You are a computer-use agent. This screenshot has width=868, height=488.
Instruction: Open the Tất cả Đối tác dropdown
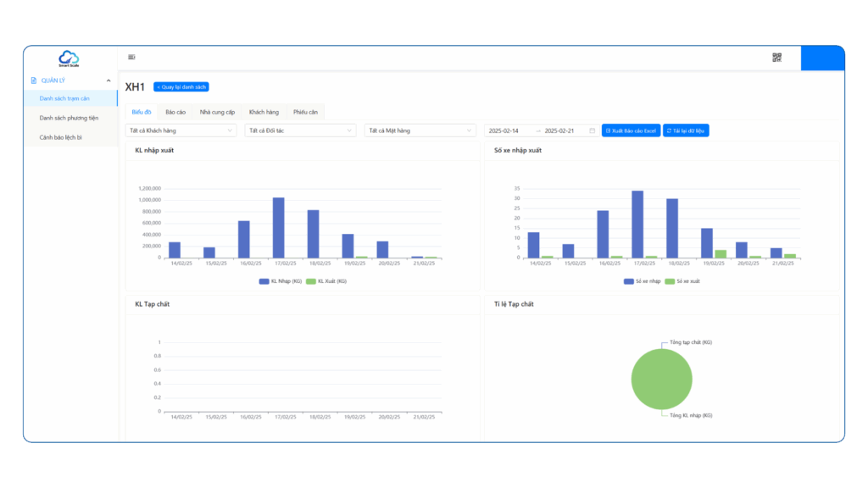[300, 130]
